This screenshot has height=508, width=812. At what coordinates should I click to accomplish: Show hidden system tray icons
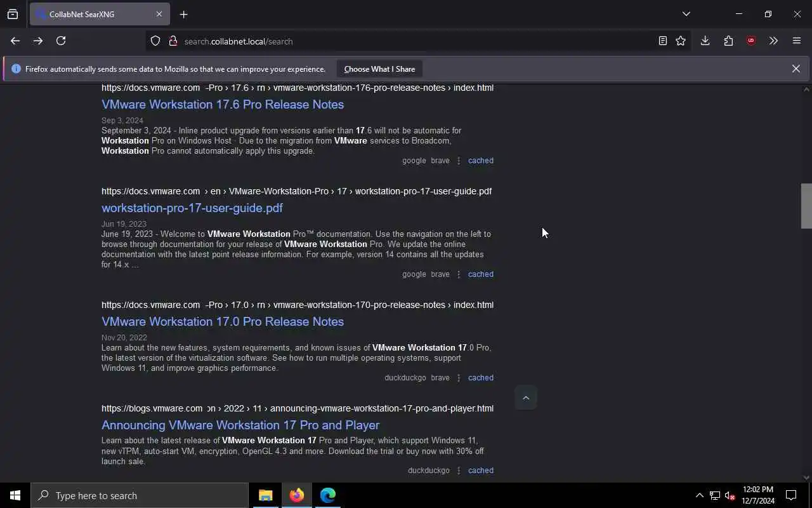(x=699, y=495)
